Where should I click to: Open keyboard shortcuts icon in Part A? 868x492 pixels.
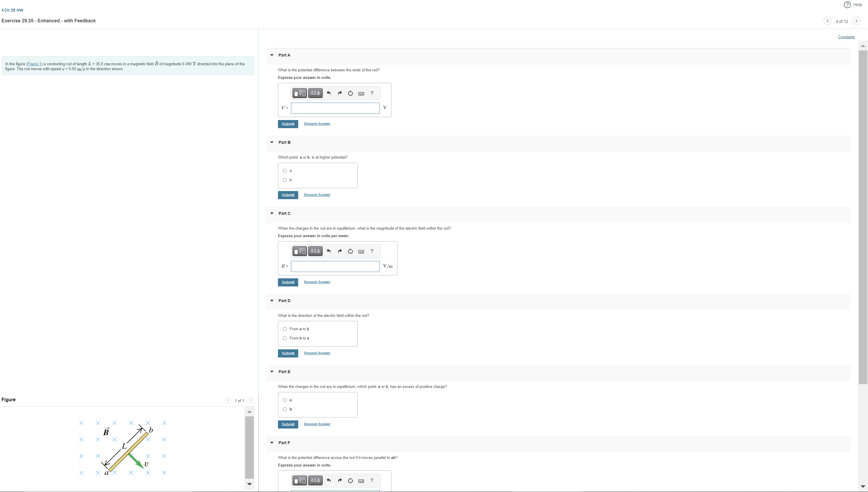[x=361, y=94]
